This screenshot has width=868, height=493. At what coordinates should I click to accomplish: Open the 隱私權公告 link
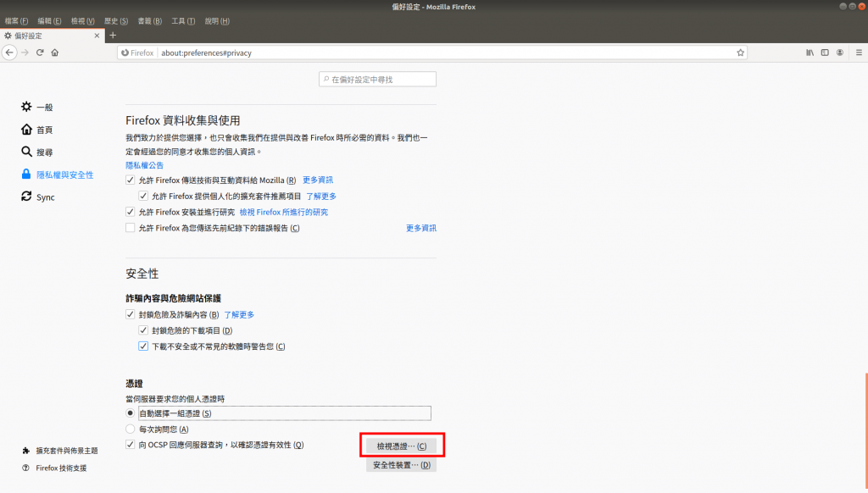[x=144, y=165]
